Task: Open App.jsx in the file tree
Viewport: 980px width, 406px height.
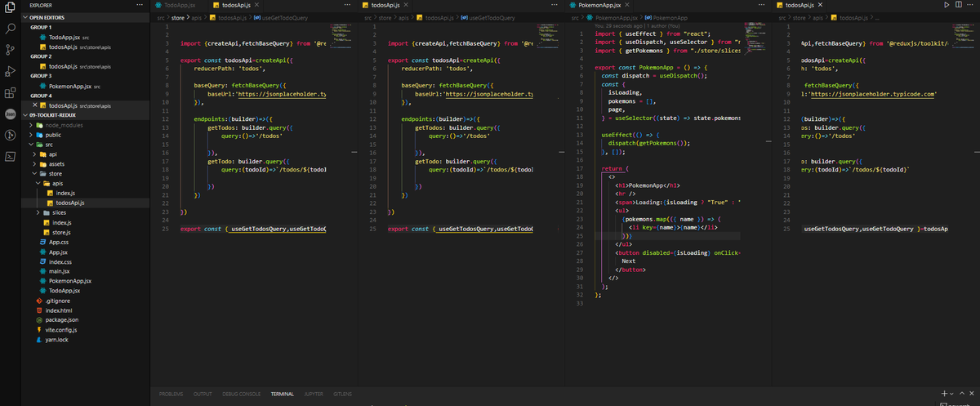Action: [x=87, y=252]
